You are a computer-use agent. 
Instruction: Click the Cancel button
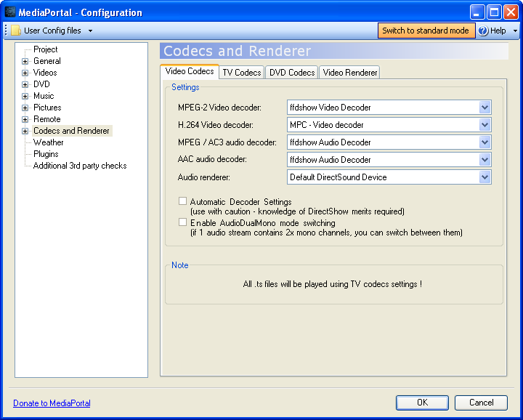point(481,403)
